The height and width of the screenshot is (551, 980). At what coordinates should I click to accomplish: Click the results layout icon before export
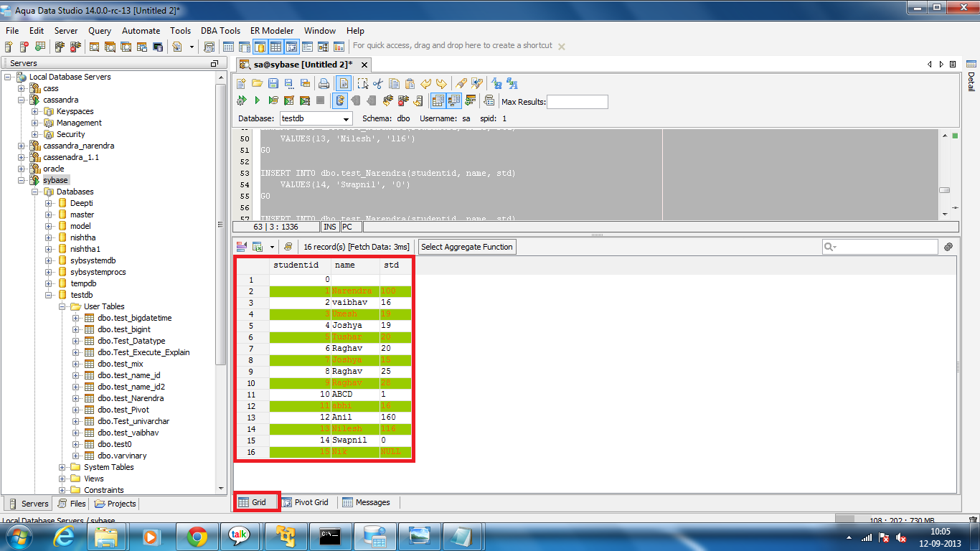[241, 247]
